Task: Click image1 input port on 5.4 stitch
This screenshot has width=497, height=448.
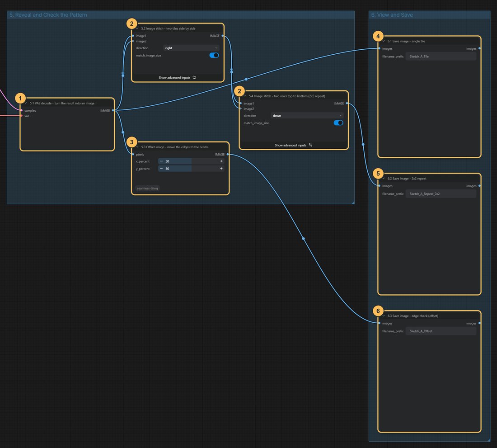Action: [x=240, y=104]
